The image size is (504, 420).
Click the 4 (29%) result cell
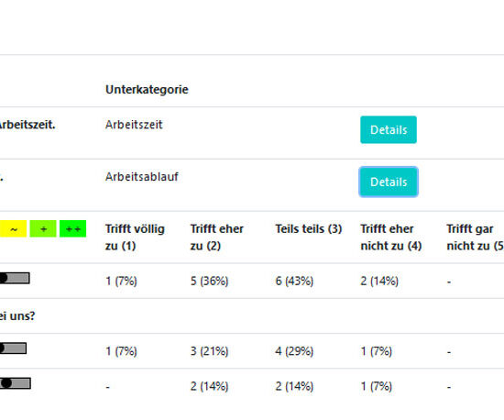(294, 351)
